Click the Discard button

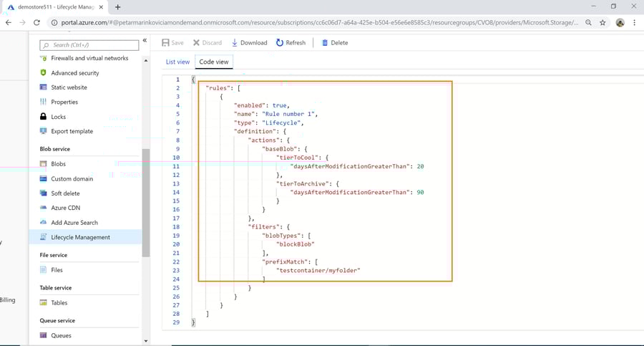pyautogui.click(x=208, y=43)
